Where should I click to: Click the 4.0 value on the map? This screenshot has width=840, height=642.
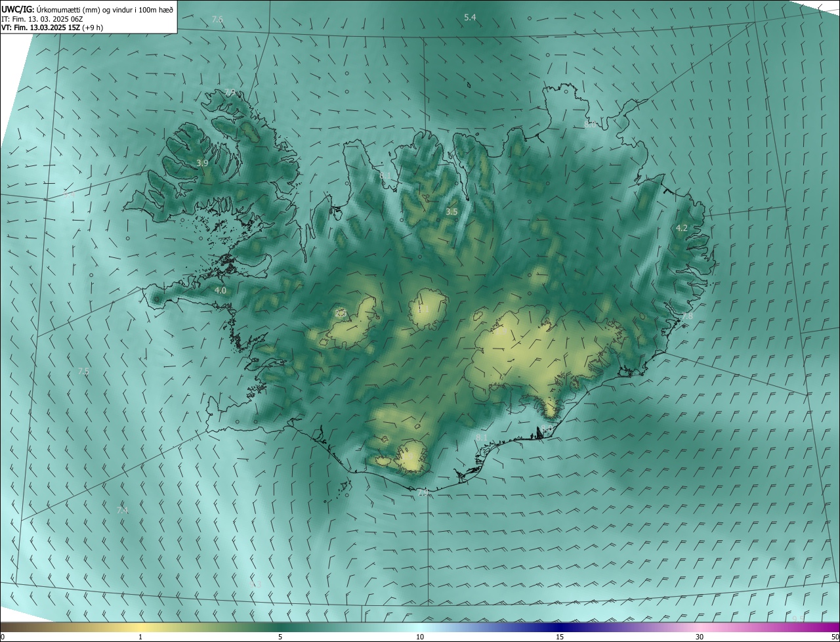tap(220, 290)
